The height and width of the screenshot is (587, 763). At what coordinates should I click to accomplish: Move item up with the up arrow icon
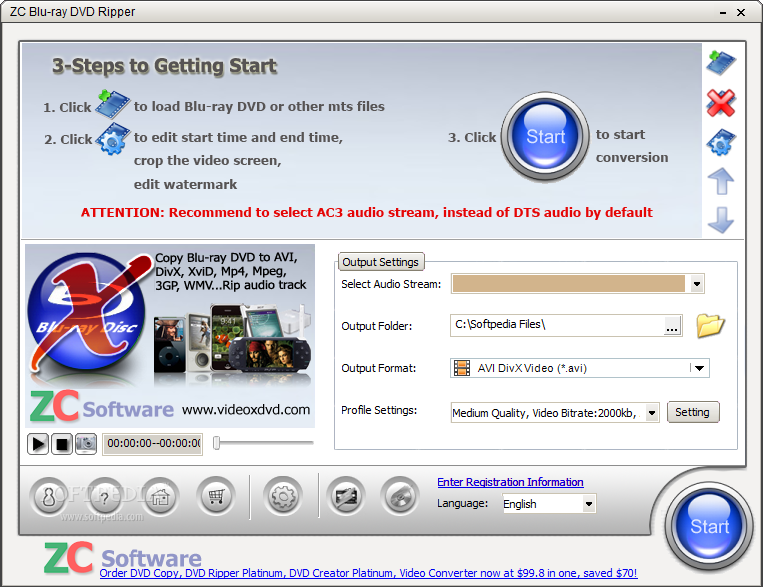pos(721,182)
